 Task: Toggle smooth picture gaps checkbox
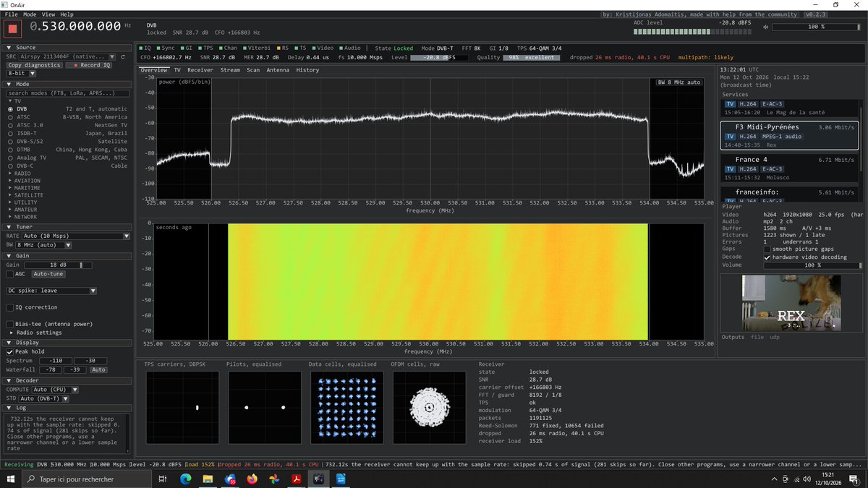tap(767, 249)
